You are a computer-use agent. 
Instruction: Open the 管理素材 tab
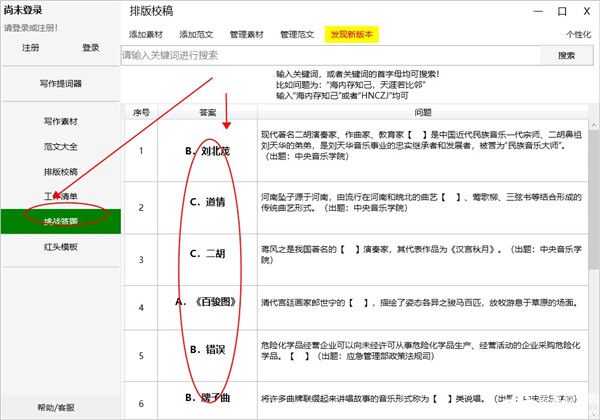pos(247,34)
